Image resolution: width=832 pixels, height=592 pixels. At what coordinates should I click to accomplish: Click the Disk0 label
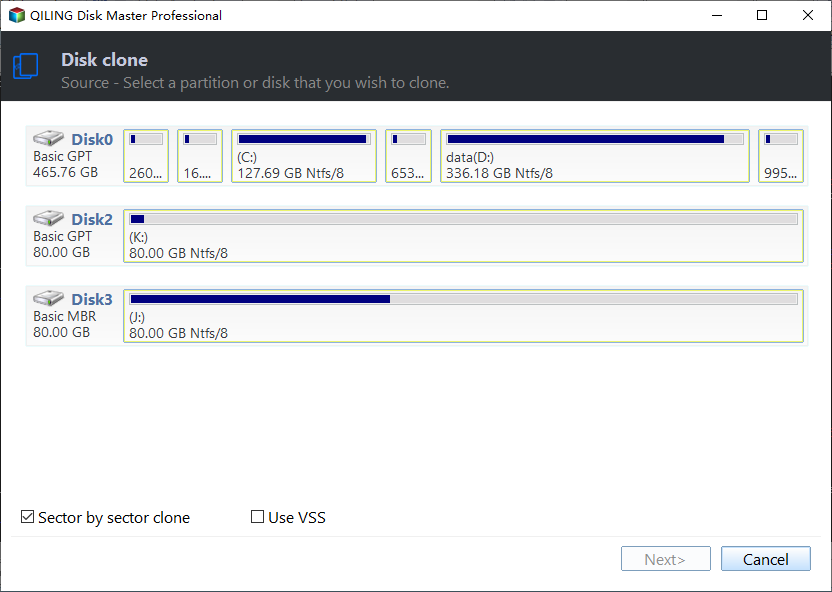pos(92,140)
